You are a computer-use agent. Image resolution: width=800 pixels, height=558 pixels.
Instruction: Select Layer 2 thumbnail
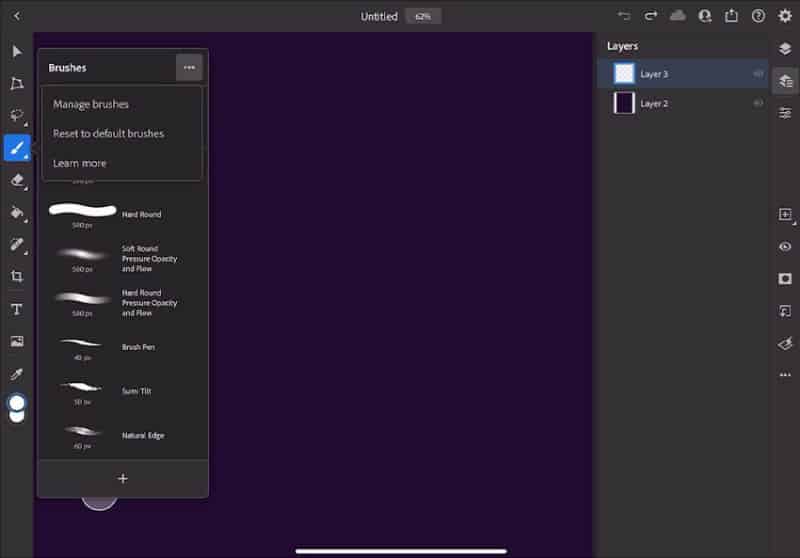[623, 103]
